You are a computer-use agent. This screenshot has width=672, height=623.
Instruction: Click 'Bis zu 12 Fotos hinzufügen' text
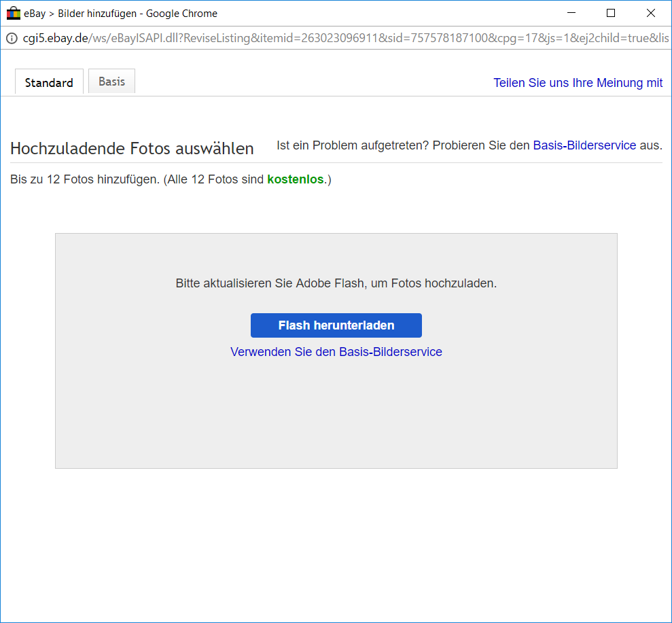pos(85,179)
